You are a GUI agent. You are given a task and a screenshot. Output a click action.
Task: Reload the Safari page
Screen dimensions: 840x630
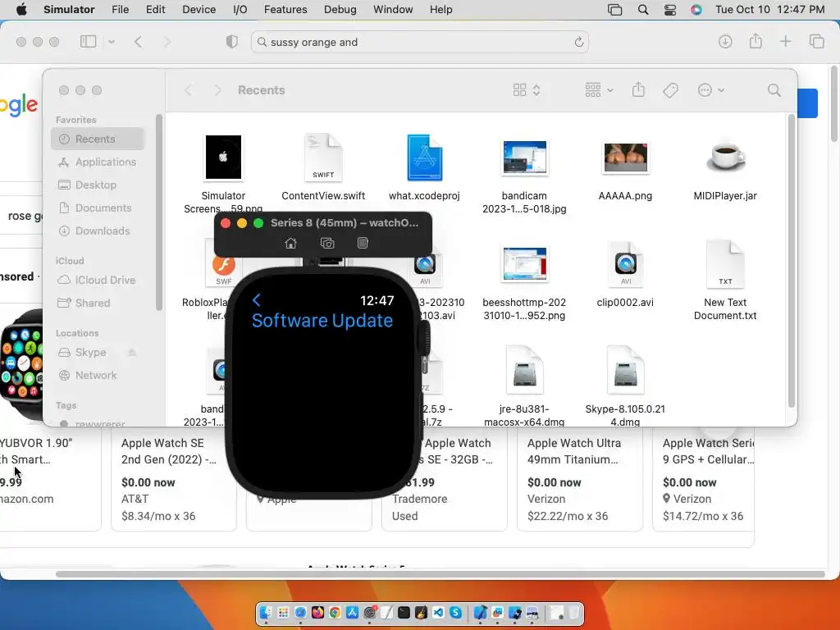(578, 42)
